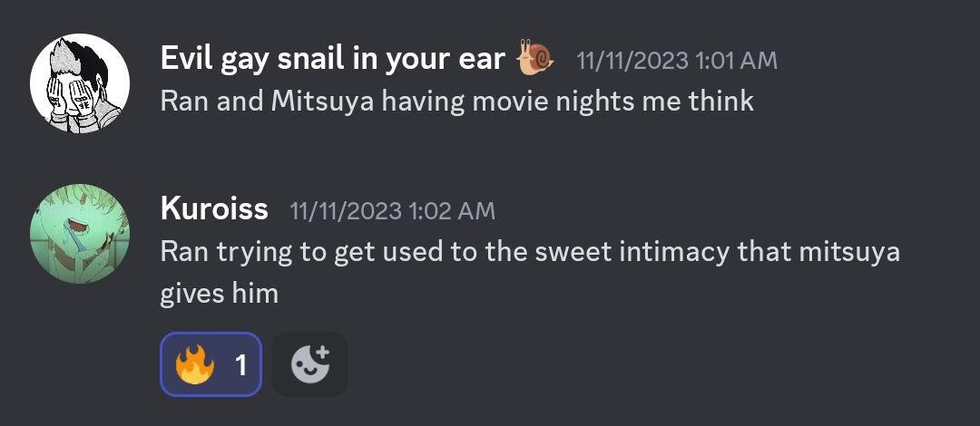This screenshot has width=980, height=426.
Task: Click the word "Mitsuya" in the first message
Action: (x=321, y=101)
